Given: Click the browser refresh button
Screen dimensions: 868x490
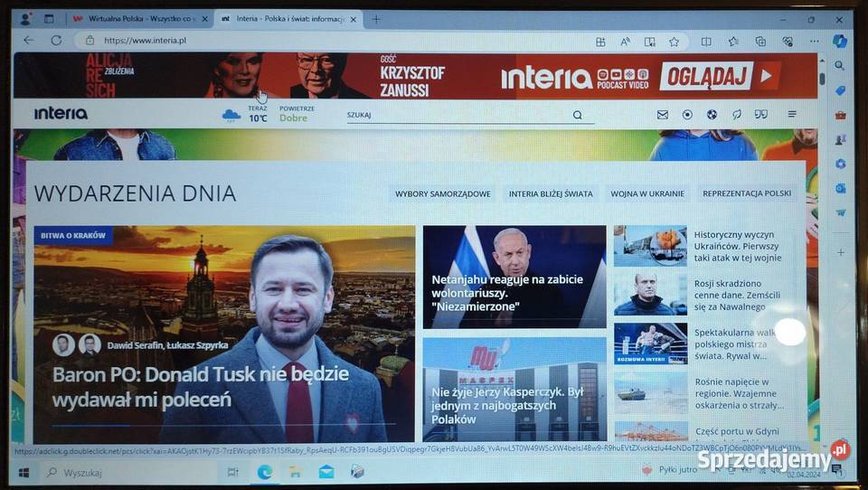Looking at the screenshot, I should (56, 41).
